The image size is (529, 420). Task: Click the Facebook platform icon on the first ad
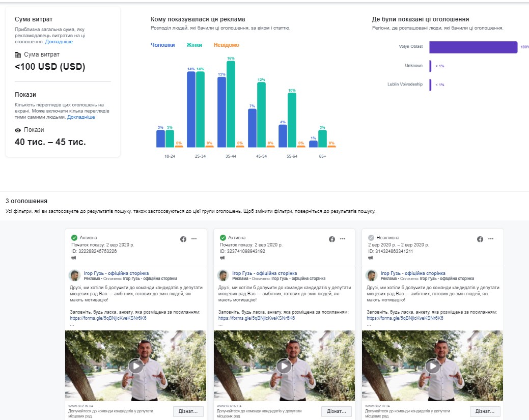tap(183, 239)
